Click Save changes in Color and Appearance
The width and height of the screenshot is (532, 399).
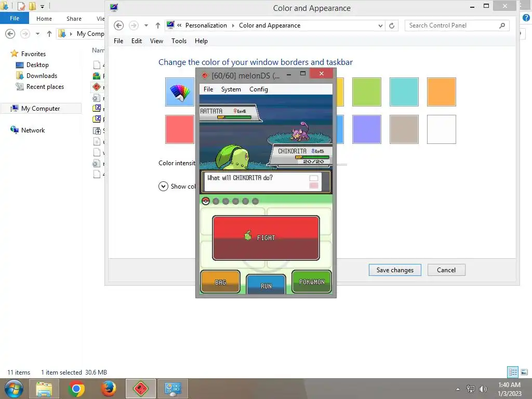point(395,270)
